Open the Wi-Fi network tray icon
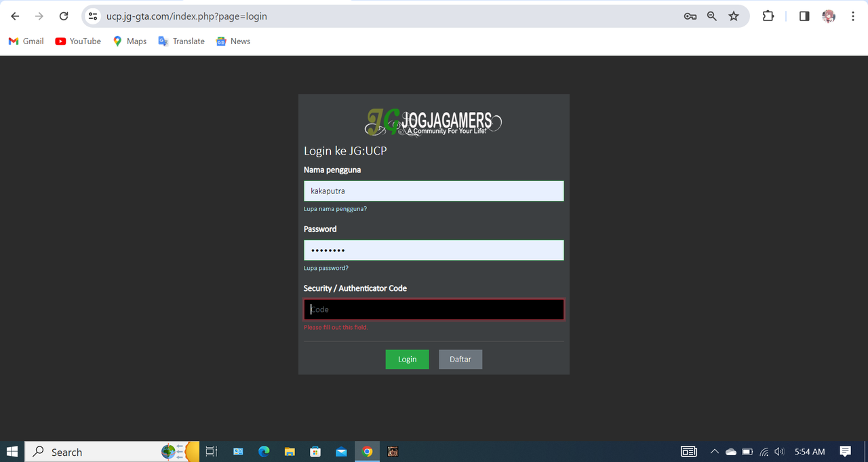Viewport: 868px width, 462px height. 764,452
